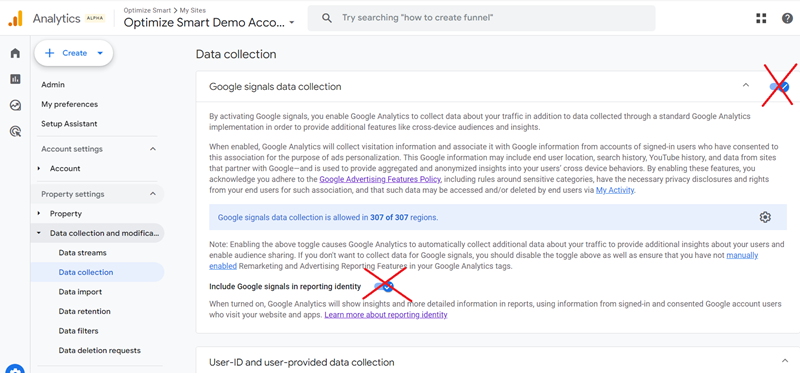
Task: Collapse Data collection and modification group
Action: [x=39, y=233]
